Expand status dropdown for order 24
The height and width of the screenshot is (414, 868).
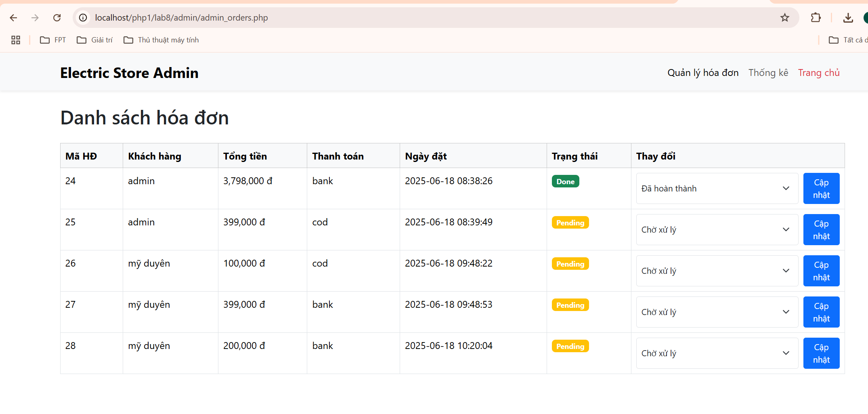click(717, 189)
